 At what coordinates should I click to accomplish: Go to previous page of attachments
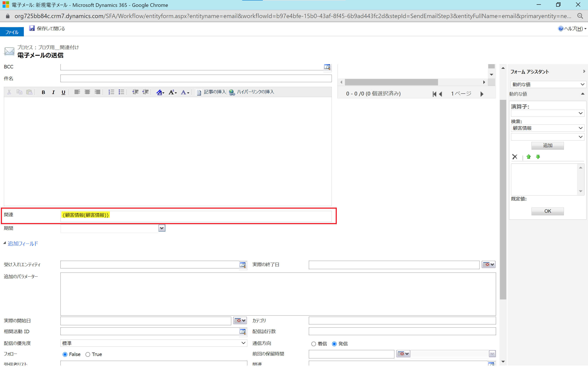coord(441,94)
